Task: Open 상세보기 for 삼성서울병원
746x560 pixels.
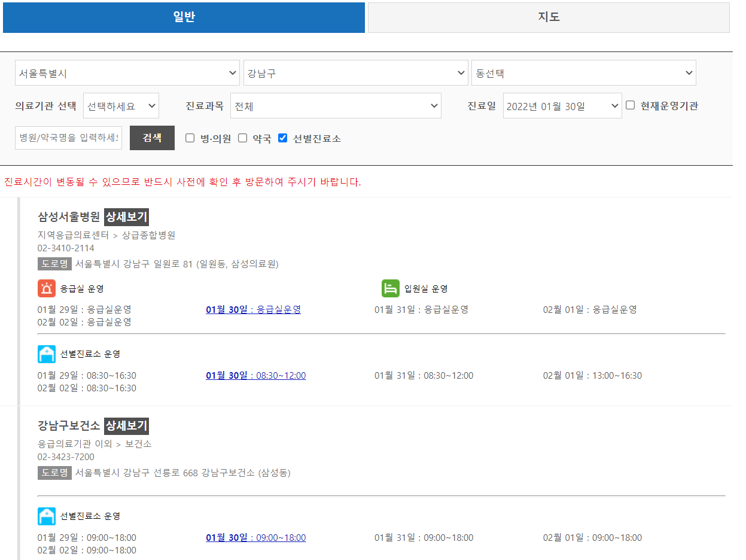Action: [x=127, y=217]
